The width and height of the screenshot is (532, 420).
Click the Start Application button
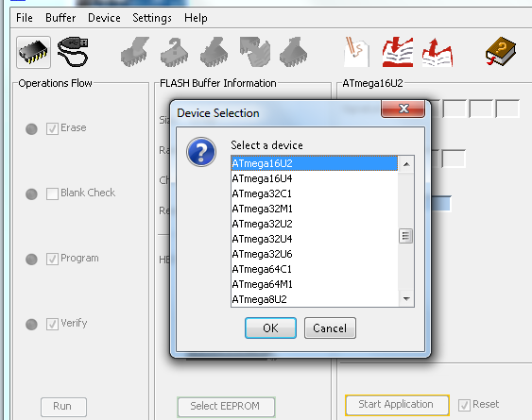pyautogui.click(x=397, y=405)
